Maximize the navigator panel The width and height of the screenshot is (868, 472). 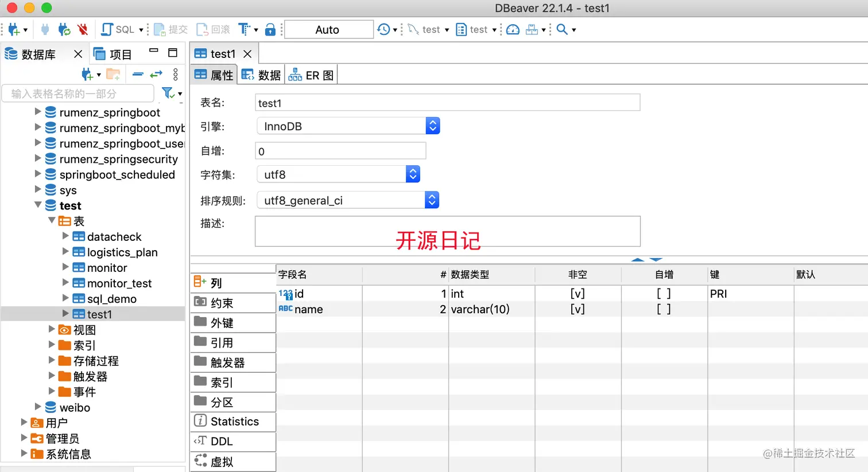click(x=173, y=53)
